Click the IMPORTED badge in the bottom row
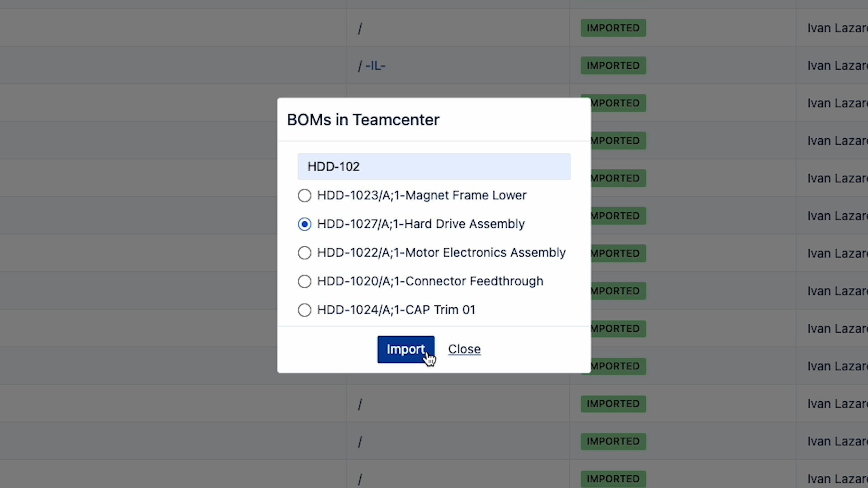The image size is (868, 488). tap(613, 479)
